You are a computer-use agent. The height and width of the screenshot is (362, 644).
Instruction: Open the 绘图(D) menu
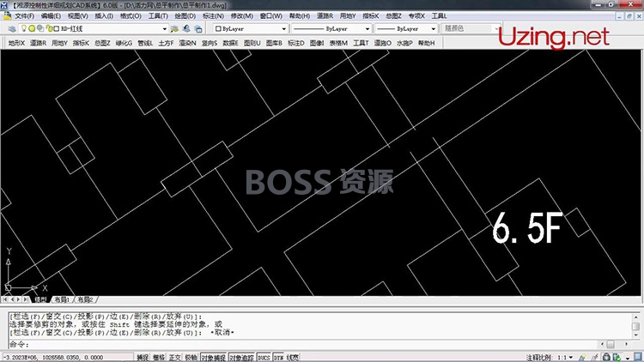click(x=185, y=16)
